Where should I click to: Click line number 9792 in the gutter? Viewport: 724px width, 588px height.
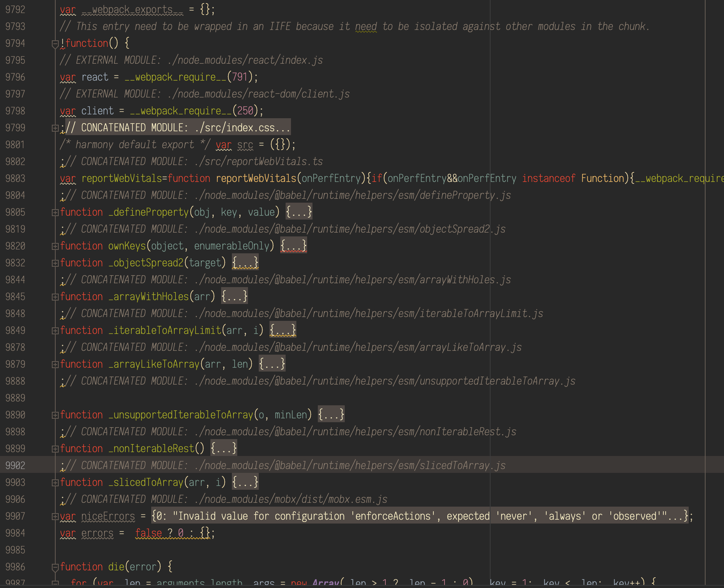click(15, 10)
